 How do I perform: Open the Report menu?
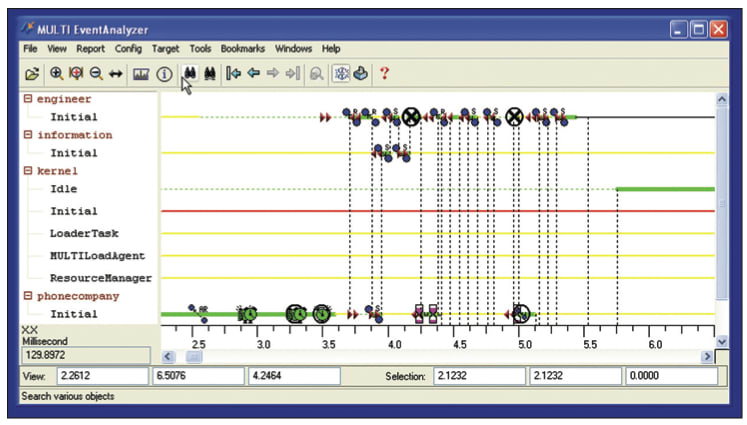[91, 49]
